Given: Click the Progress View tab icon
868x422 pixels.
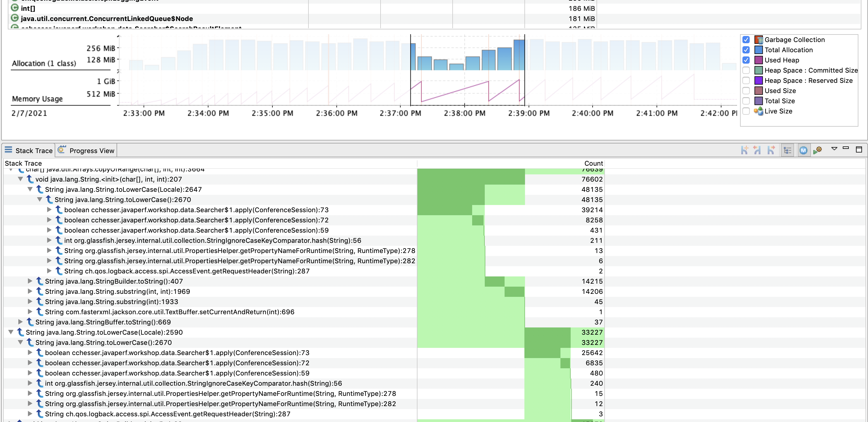Looking at the screenshot, I should [62, 150].
